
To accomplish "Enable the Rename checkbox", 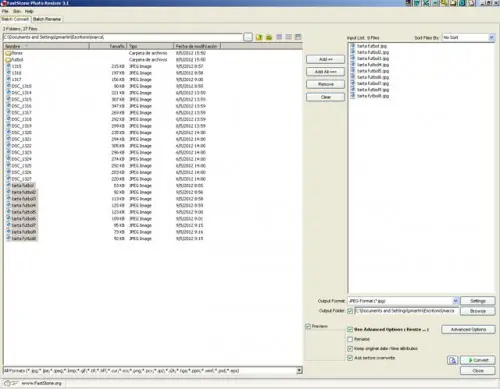I will click(350, 339).
